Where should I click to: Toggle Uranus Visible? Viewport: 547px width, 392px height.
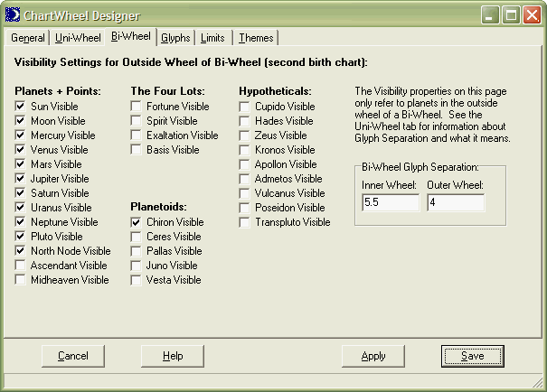[20, 208]
